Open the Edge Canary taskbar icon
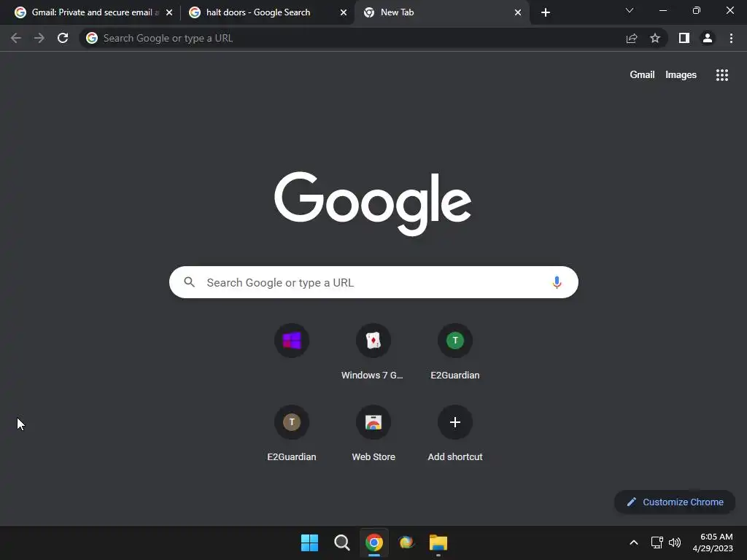 click(406, 542)
